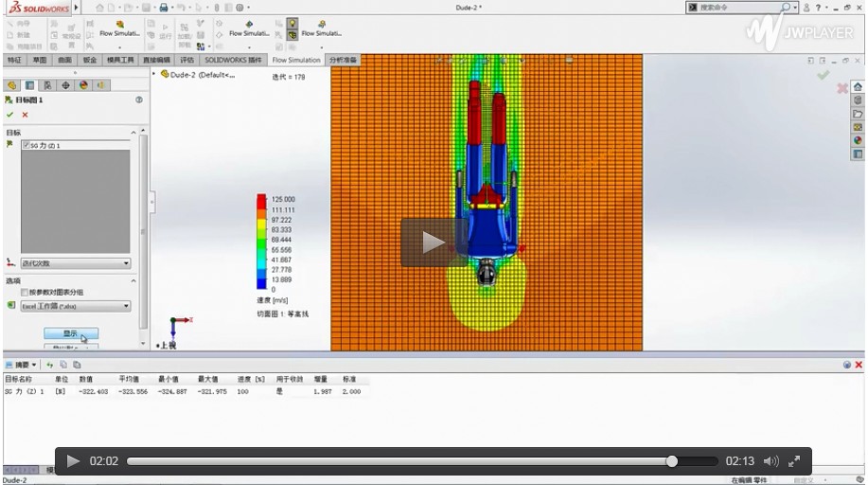Open the 直接编辑 tab
Image resolution: width=868 pixels, height=485 pixels.
157,60
